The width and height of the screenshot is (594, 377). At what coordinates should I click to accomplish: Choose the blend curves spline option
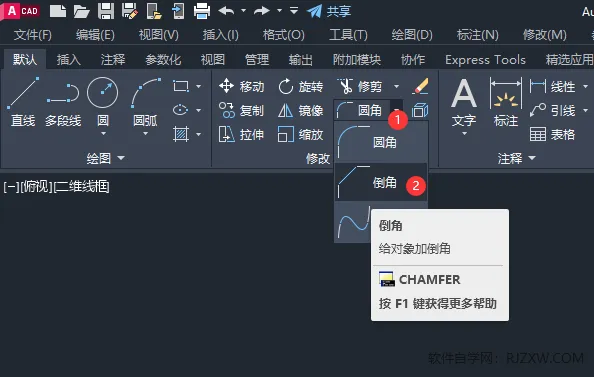[353, 223]
